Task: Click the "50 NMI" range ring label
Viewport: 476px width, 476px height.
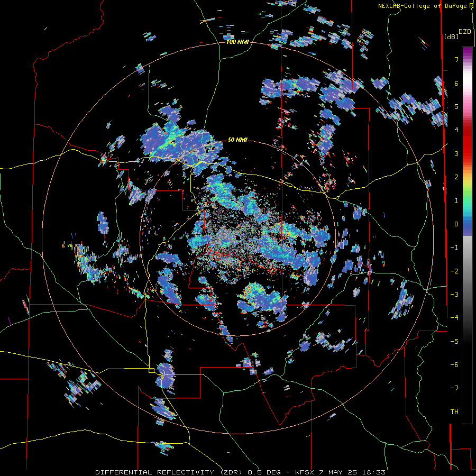Action: coord(237,140)
